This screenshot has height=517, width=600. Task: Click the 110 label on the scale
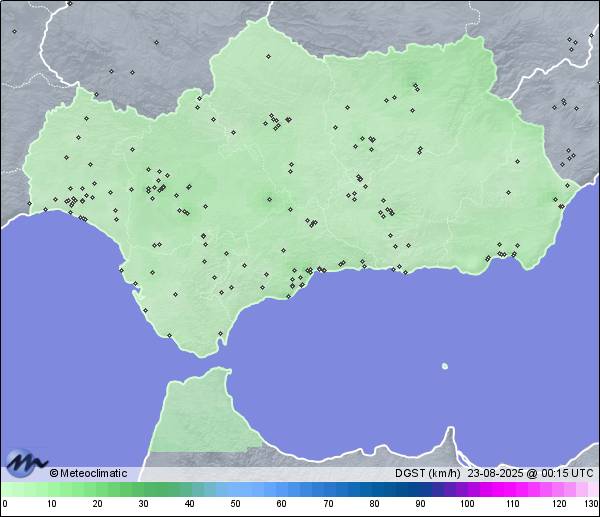pos(513,503)
